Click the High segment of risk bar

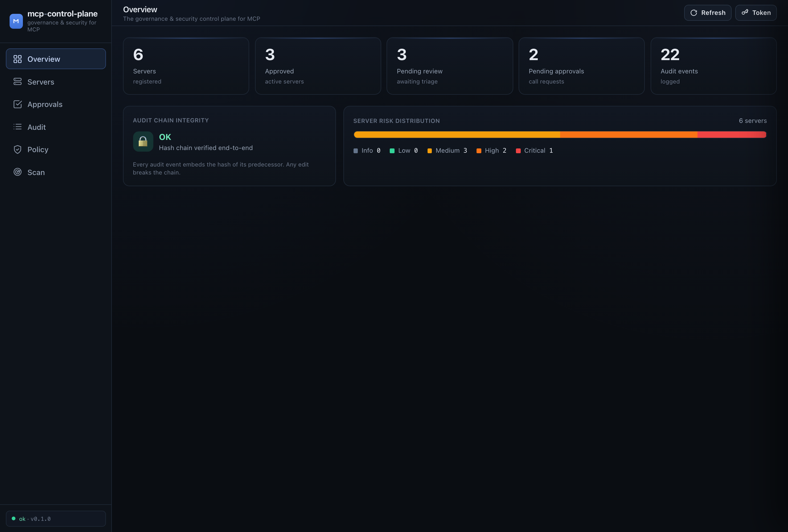[629, 135]
